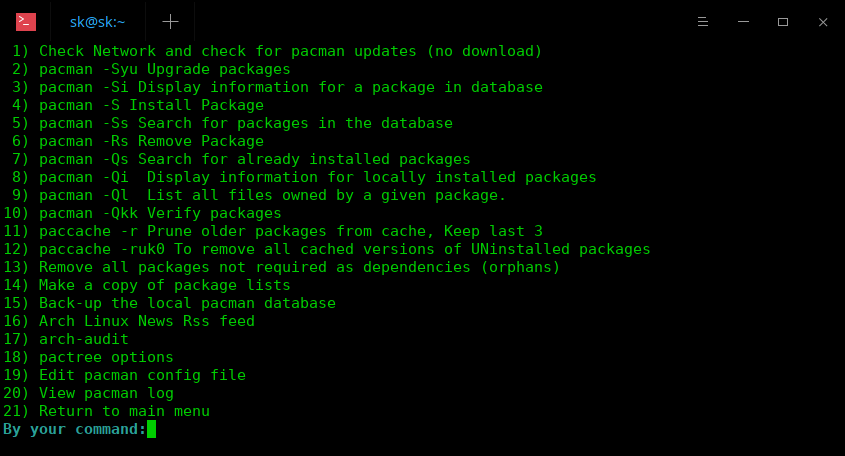Click line 10 pacman -Qkk Verify packages
This screenshot has width=845, height=456.
point(142,213)
